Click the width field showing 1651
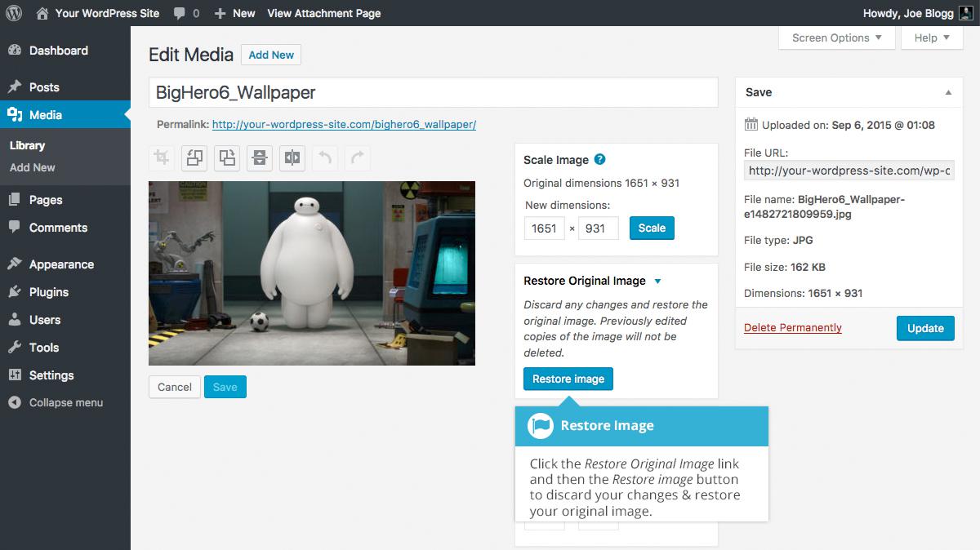 [545, 228]
